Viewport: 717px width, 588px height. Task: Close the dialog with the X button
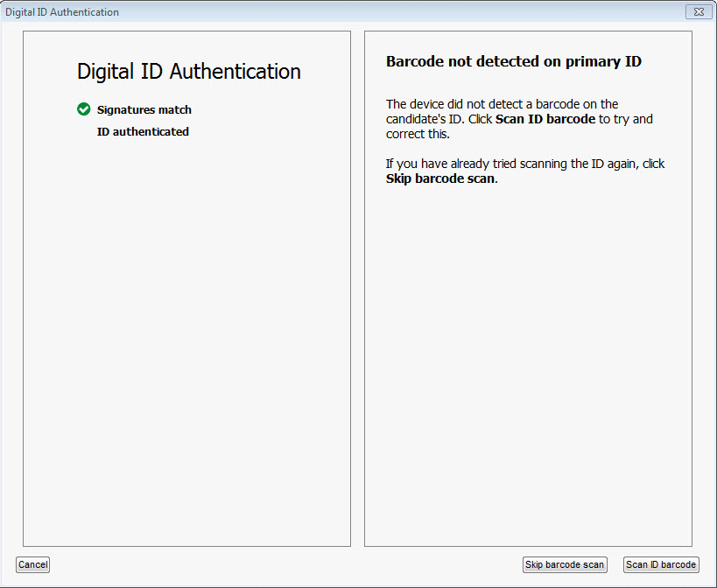click(x=699, y=12)
